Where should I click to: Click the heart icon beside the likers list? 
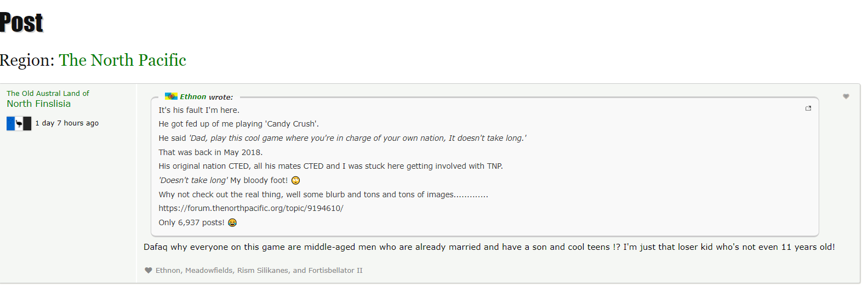[x=148, y=270]
